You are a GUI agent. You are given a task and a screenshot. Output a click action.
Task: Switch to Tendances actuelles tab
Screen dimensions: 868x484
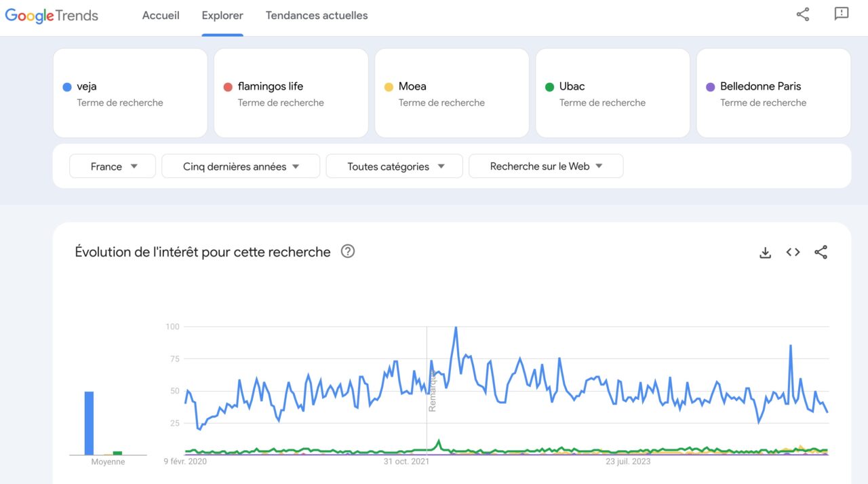(x=317, y=16)
